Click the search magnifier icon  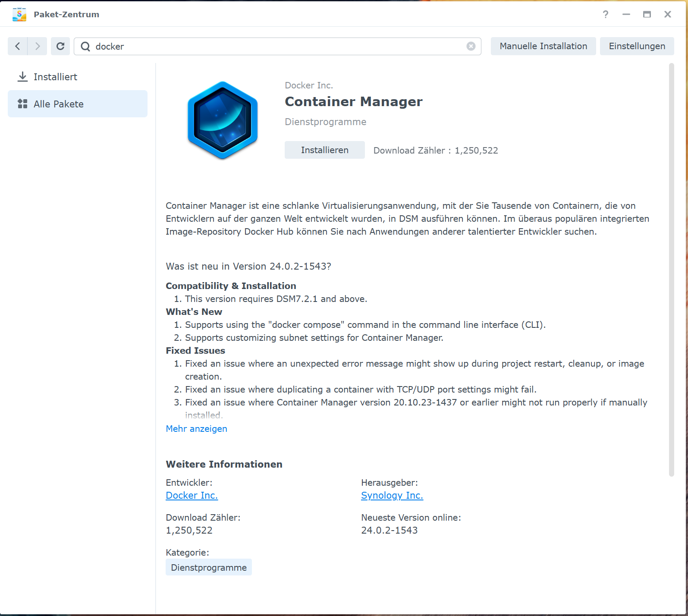click(x=85, y=47)
